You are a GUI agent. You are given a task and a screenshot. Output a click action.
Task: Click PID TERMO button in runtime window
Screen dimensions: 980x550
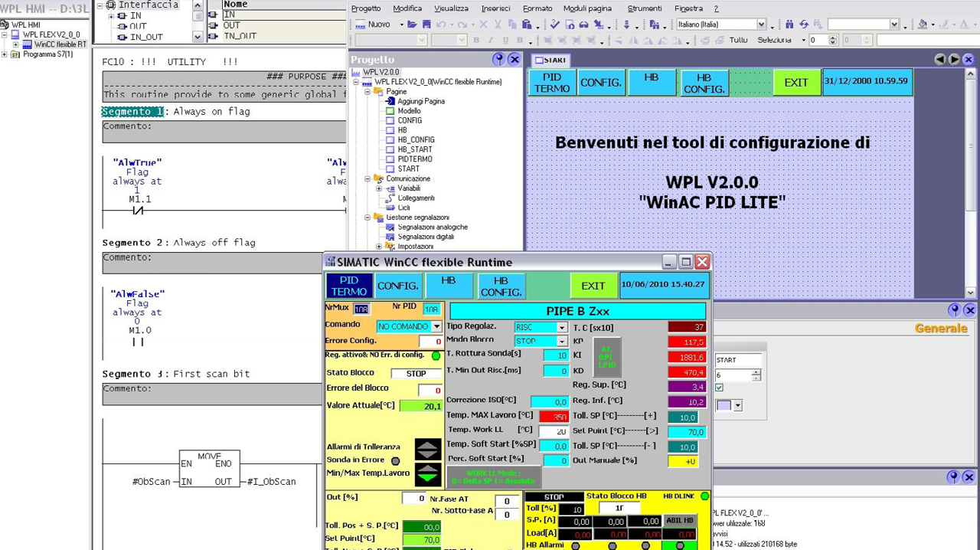[349, 286]
